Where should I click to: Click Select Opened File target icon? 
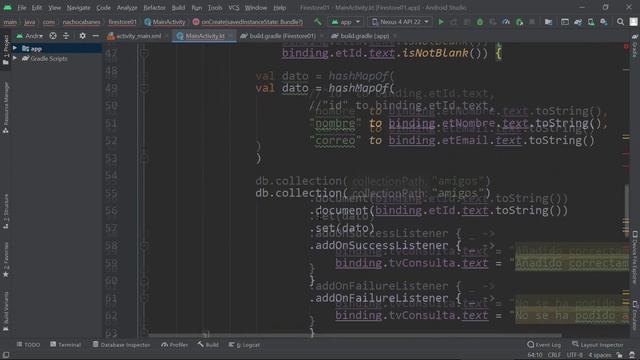(53, 36)
